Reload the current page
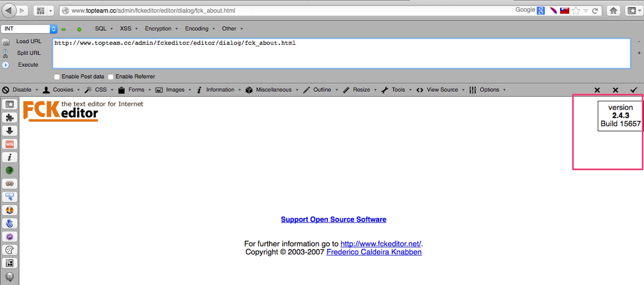 pyautogui.click(x=595, y=11)
